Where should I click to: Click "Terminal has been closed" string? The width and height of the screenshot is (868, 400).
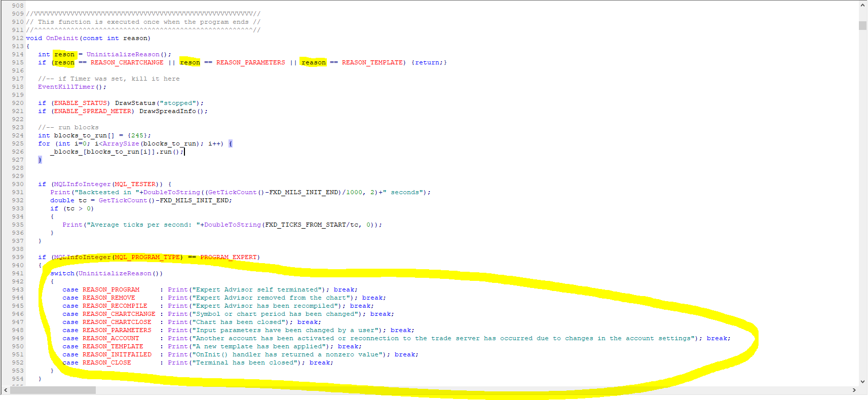[x=245, y=362]
